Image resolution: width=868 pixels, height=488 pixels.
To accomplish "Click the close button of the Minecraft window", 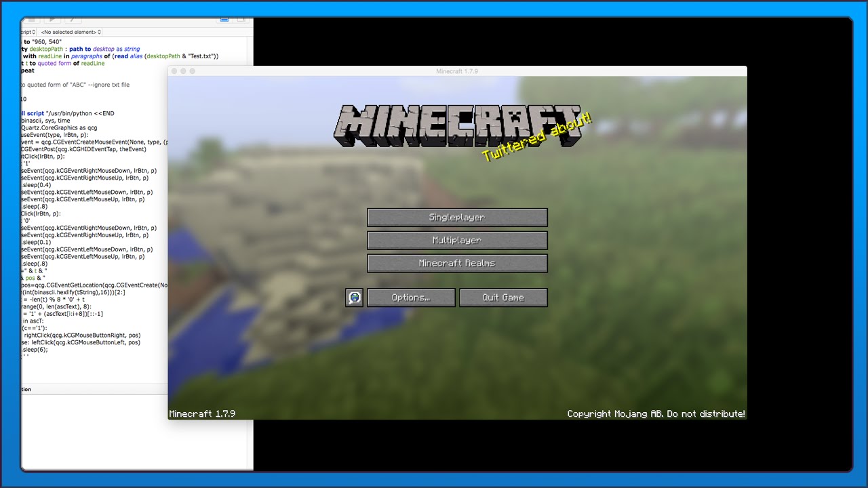I will (x=174, y=71).
